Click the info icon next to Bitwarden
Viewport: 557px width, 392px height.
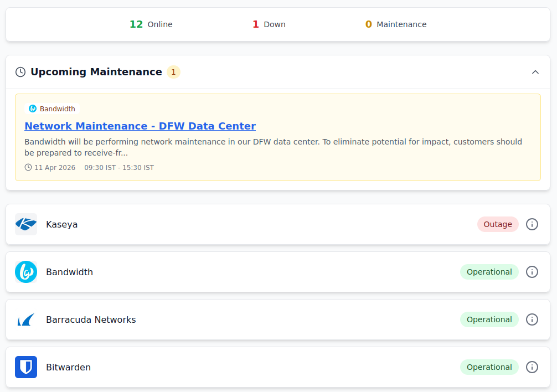coord(532,367)
